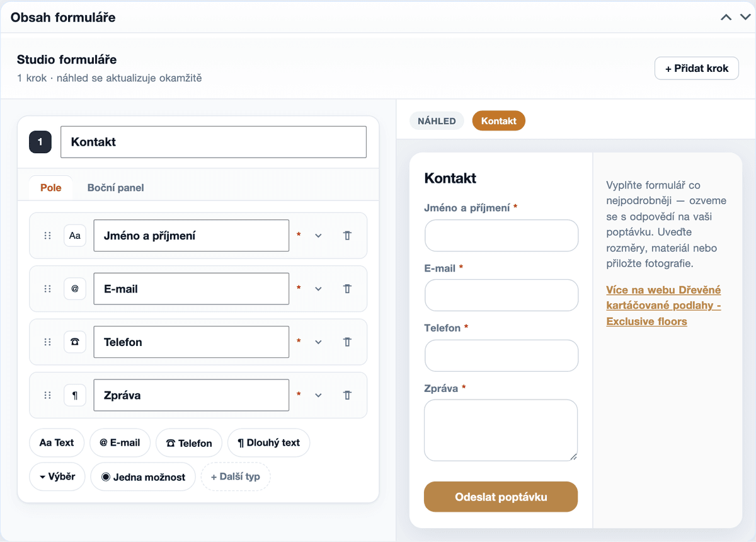
Task: Edit the E-mail label field in the editor
Action: [192, 289]
